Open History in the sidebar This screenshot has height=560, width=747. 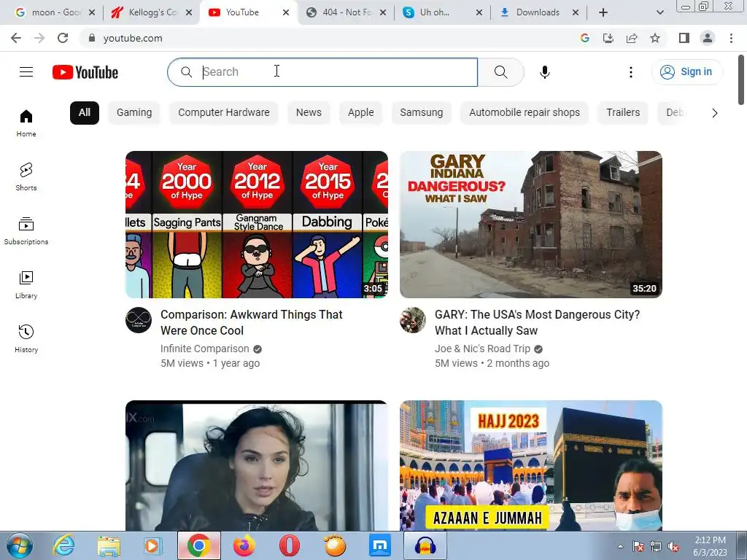pyautogui.click(x=26, y=338)
